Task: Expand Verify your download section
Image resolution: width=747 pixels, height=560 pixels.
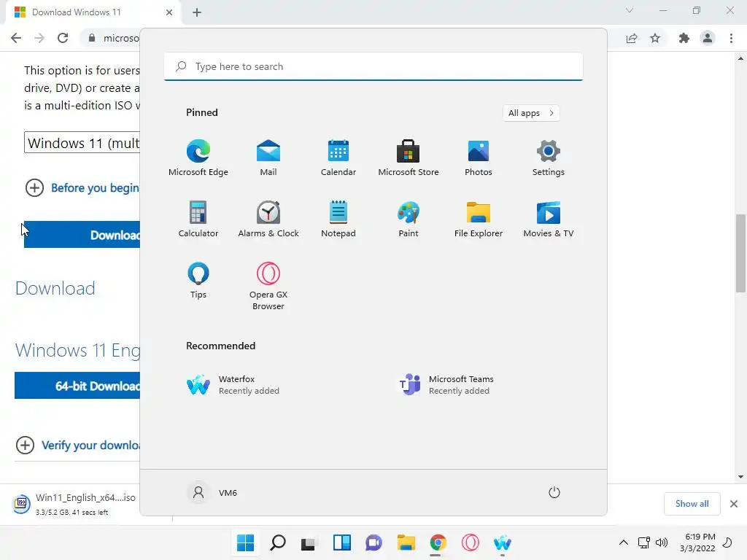Action: tap(77, 446)
